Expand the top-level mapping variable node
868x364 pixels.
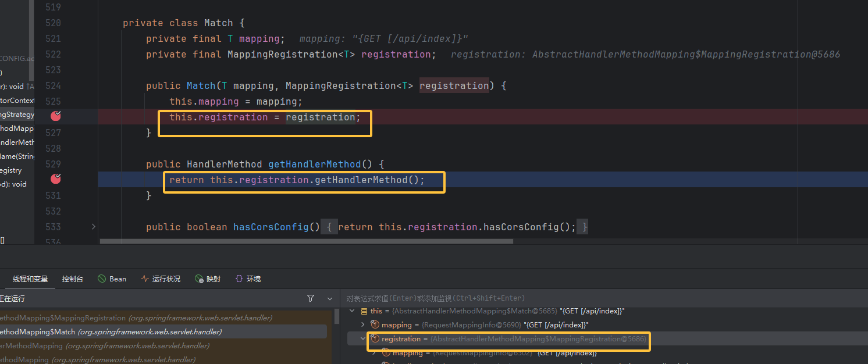[364, 324]
